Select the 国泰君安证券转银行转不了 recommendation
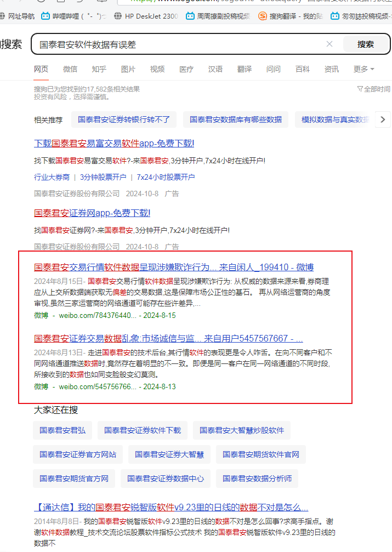 click(x=124, y=119)
